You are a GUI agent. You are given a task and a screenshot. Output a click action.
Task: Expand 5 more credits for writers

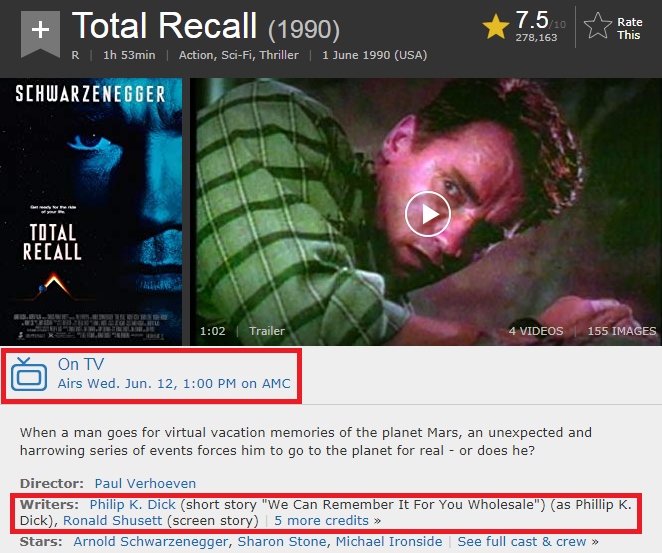[327, 520]
